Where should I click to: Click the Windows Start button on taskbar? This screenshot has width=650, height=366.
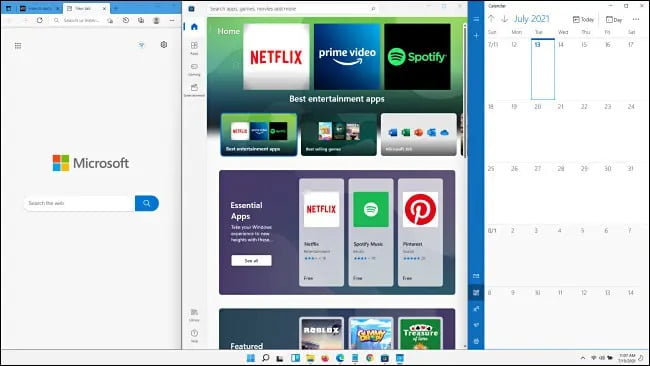(250, 358)
